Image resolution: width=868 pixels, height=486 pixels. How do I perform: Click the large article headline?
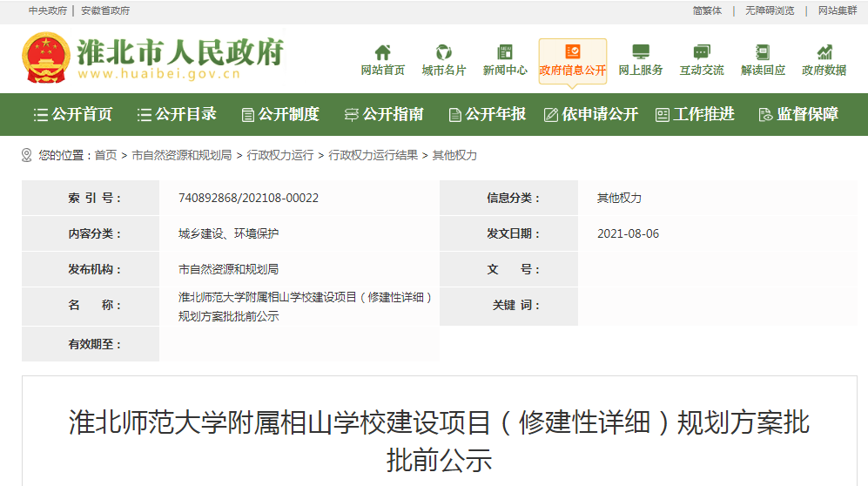click(439, 442)
